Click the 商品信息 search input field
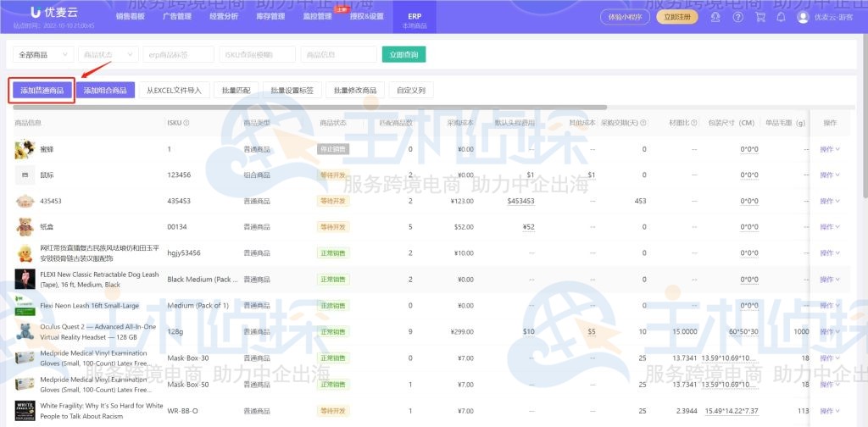The height and width of the screenshot is (427, 868). click(338, 54)
